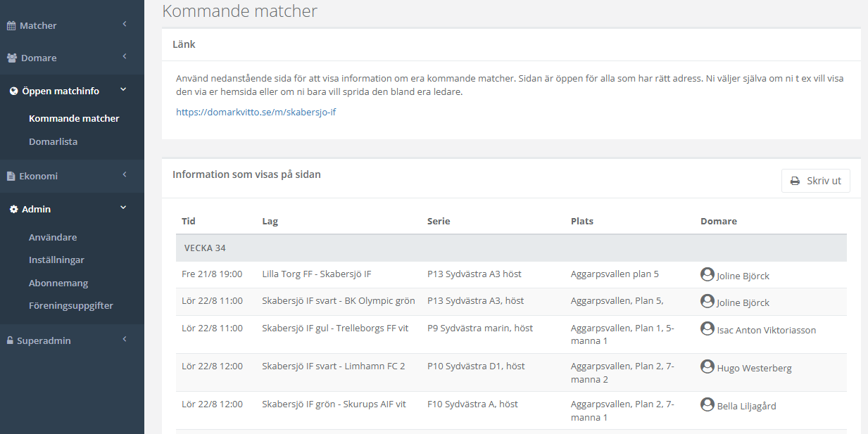Click referee Joline Björck in Fre 21/8 row
The image size is (868, 434).
point(743,276)
